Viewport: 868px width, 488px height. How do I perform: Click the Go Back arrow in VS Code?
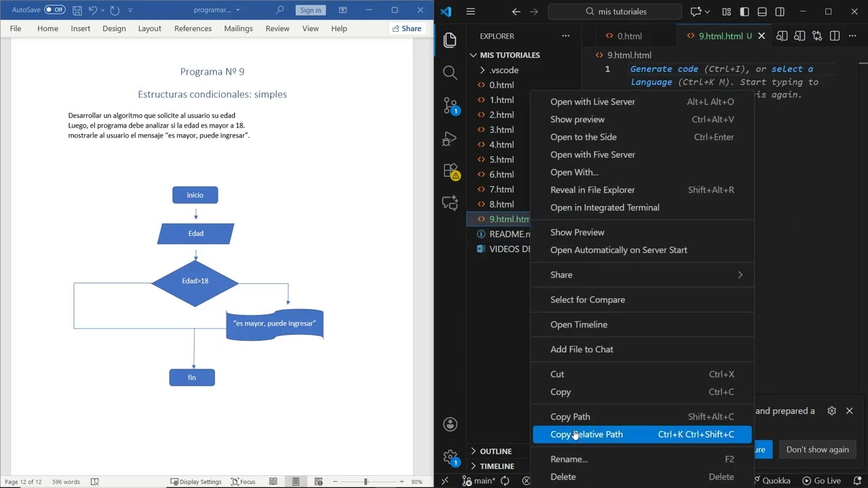pyautogui.click(x=516, y=12)
